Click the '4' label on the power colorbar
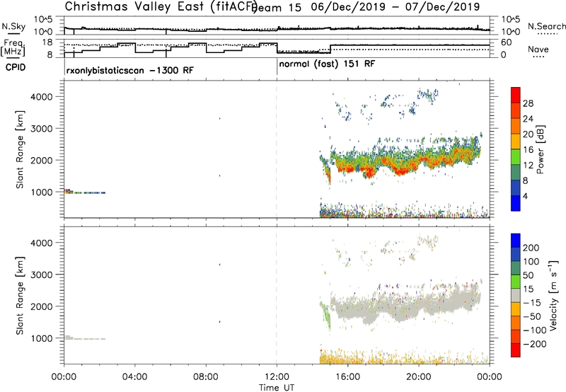The height and width of the screenshot is (392, 566). click(x=525, y=197)
